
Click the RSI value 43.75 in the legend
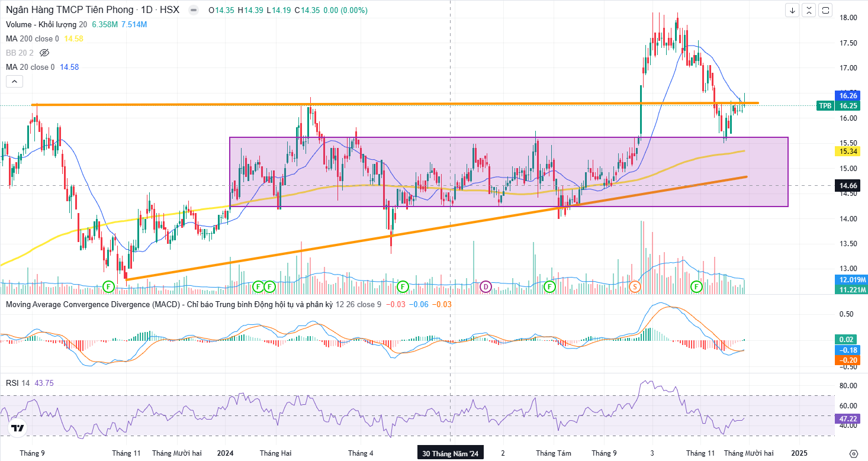pyautogui.click(x=44, y=383)
